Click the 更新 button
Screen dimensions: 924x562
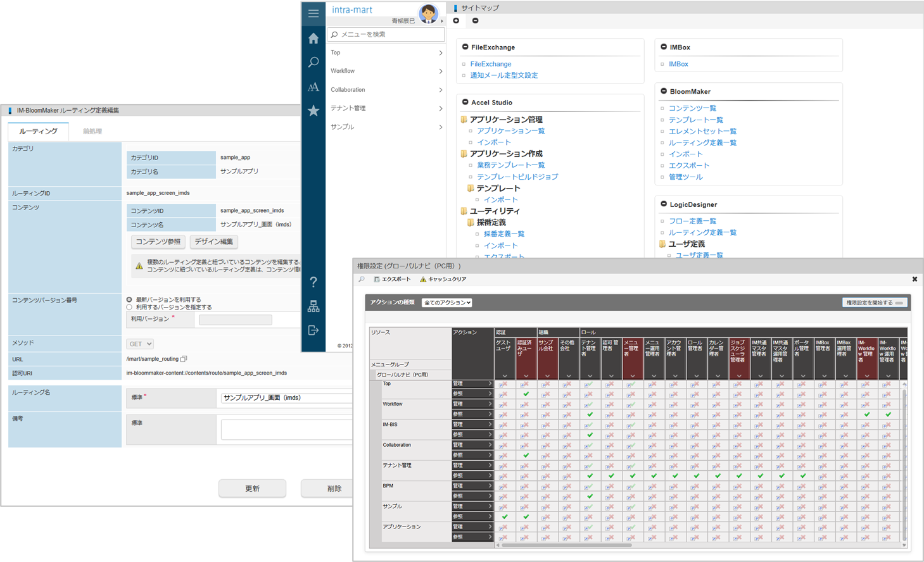coord(252,489)
